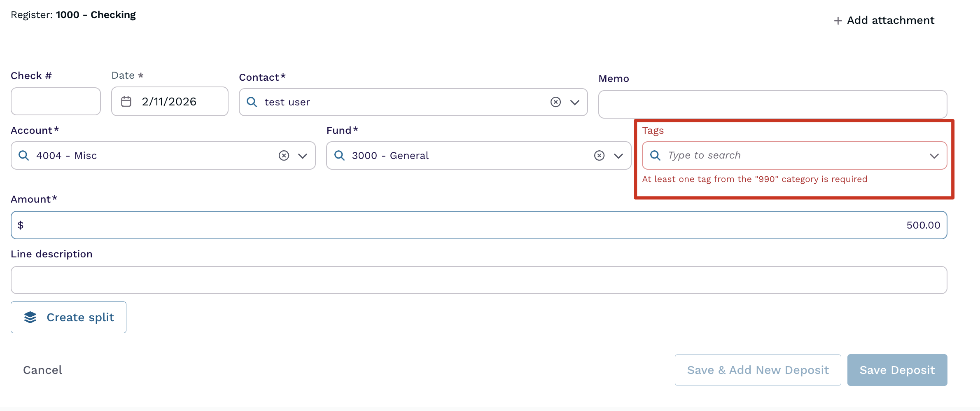
Task: Click the Save Deposit button
Action: click(x=897, y=370)
